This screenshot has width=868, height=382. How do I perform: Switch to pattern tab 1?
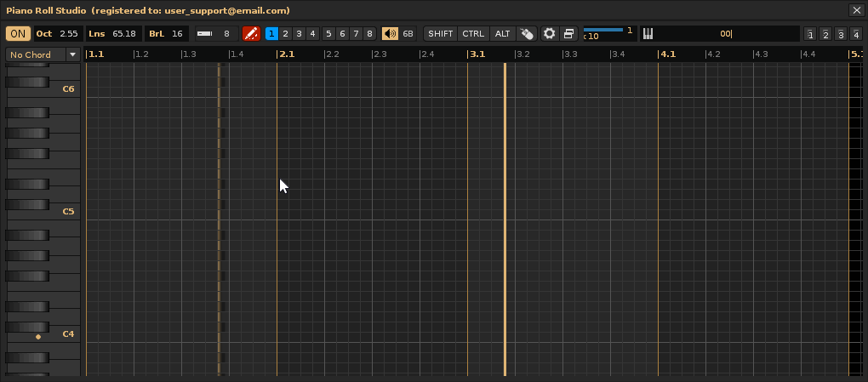point(271,34)
